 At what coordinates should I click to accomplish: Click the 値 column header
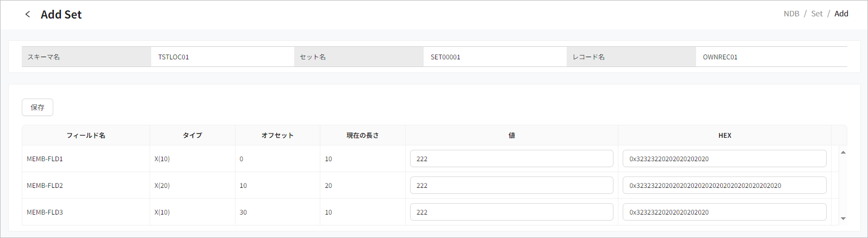click(512, 136)
